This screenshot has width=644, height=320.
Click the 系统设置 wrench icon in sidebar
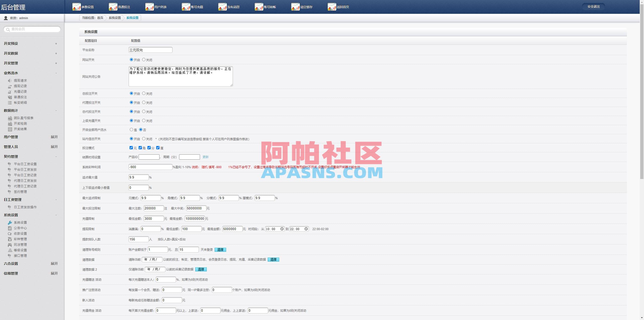10,223
